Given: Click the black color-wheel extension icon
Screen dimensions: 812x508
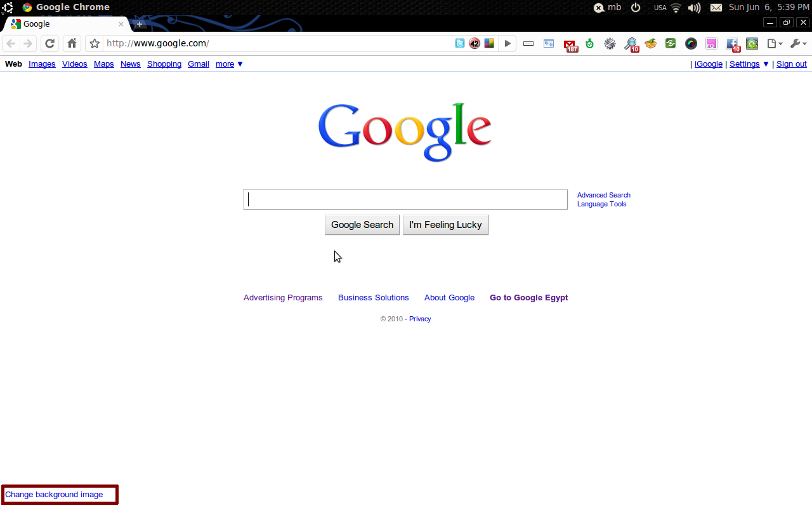Looking at the screenshot, I should pos(691,44).
